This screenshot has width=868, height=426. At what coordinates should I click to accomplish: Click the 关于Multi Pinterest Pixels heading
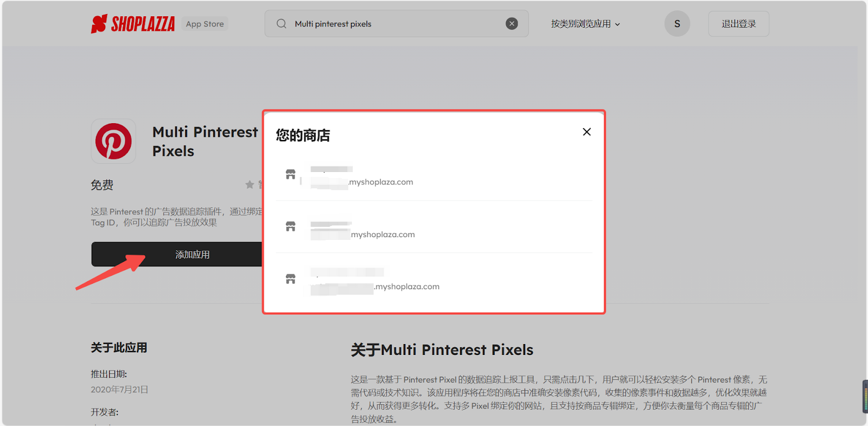pos(442,350)
